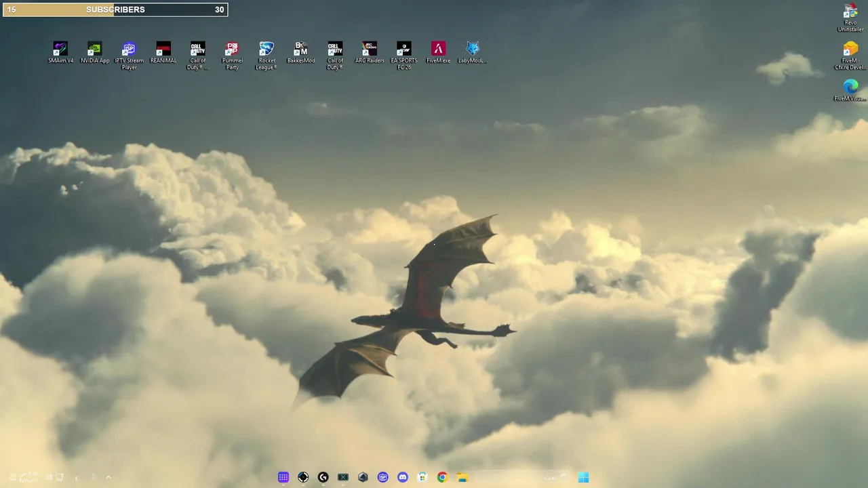The width and height of the screenshot is (868, 488).
Task: Click the subscriber count 15 on overlay
Action: click(x=12, y=9)
